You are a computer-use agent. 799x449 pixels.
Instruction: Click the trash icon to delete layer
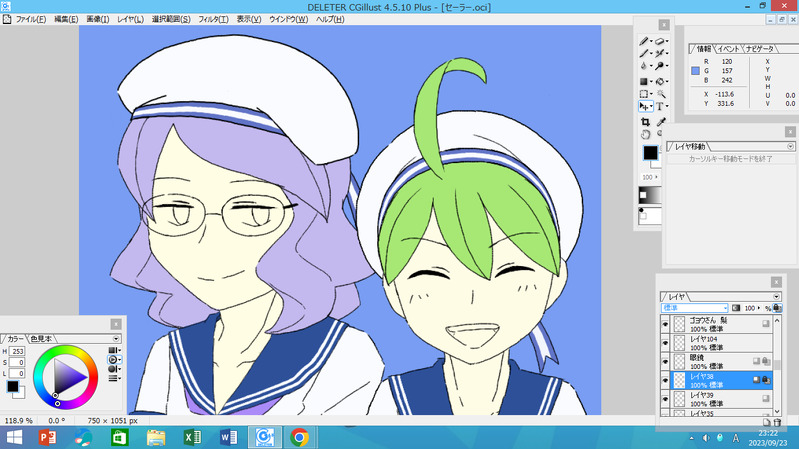point(778,422)
